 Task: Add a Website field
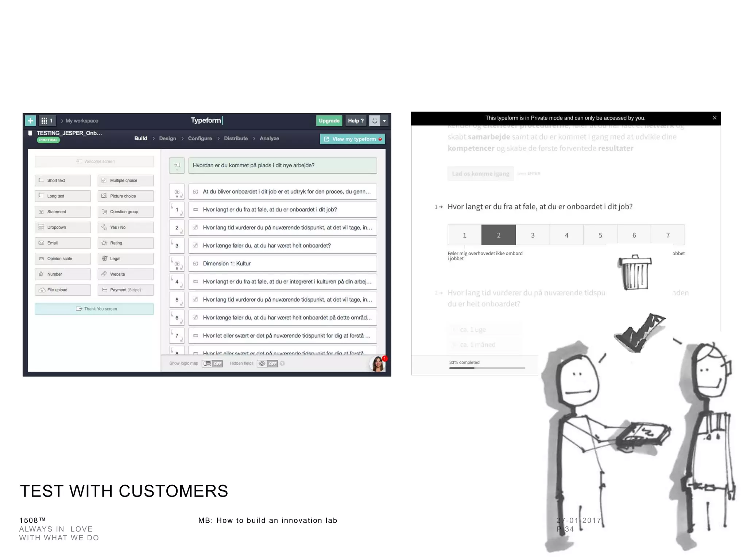click(125, 275)
